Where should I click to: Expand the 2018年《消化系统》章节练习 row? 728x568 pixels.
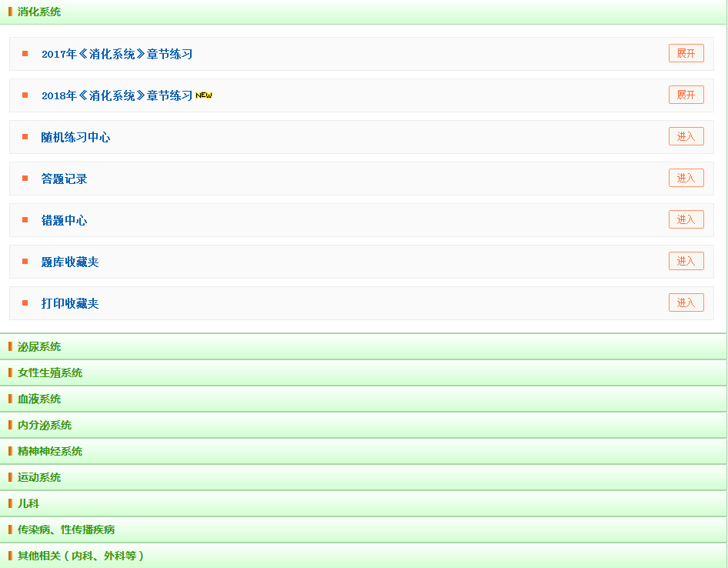tap(686, 95)
